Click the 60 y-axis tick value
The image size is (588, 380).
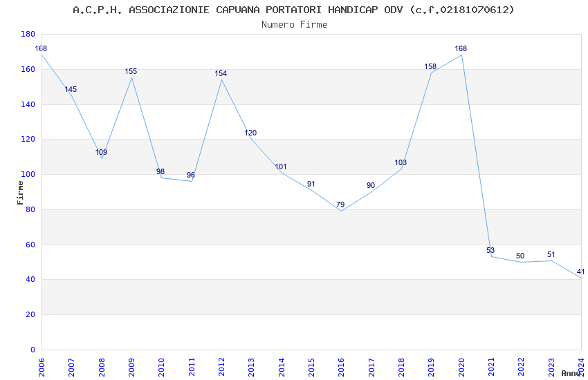tap(30, 245)
